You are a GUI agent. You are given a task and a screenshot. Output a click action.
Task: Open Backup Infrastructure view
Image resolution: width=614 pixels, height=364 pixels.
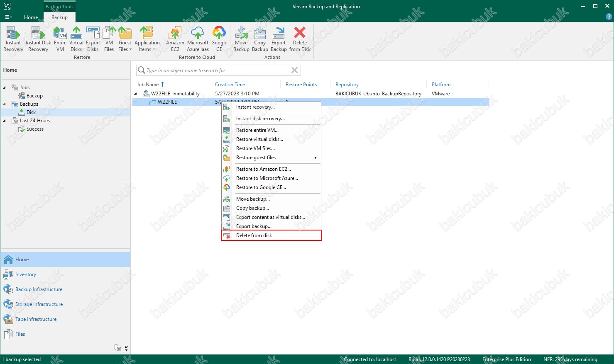66,289
